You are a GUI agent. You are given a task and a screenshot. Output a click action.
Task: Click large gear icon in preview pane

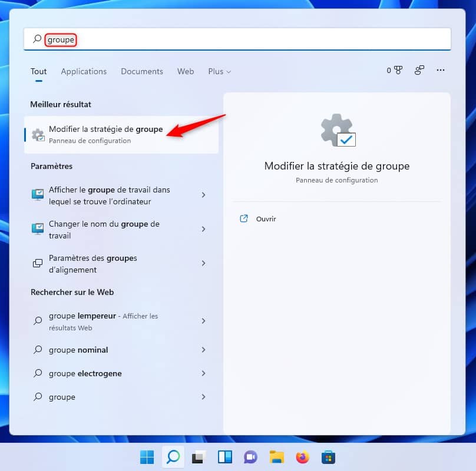click(338, 130)
